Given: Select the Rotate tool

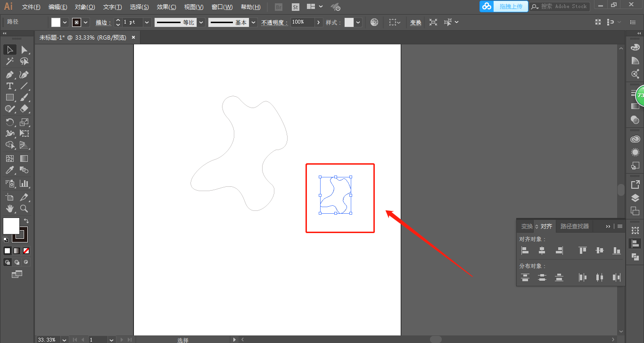Looking at the screenshot, I should click(10, 122).
